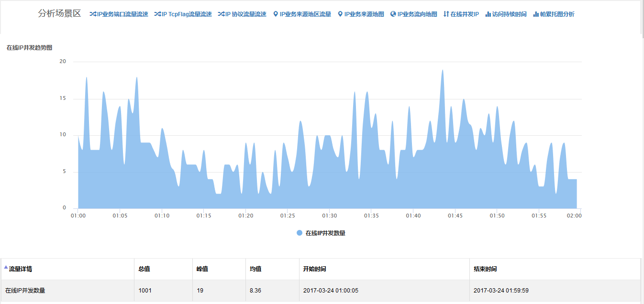Image resolution: width=644 pixels, height=304 pixels.
Task: Click the 结束时间 column header
Action: click(x=485, y=269)
